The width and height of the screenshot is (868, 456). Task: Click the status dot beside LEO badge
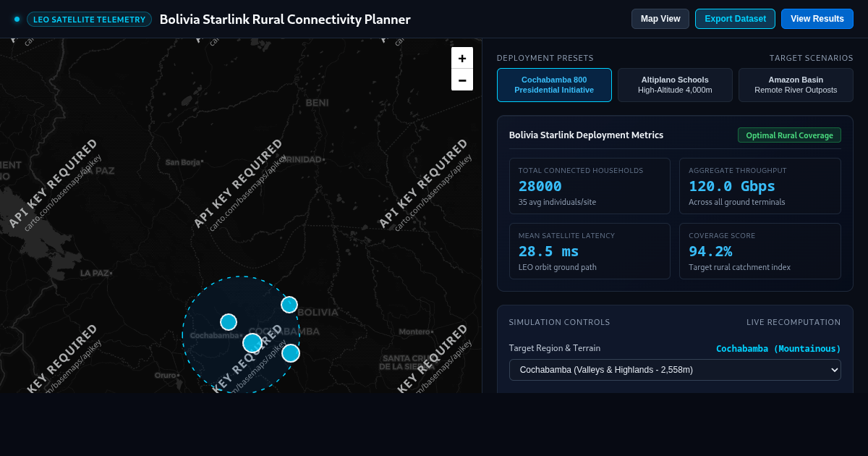17,20
